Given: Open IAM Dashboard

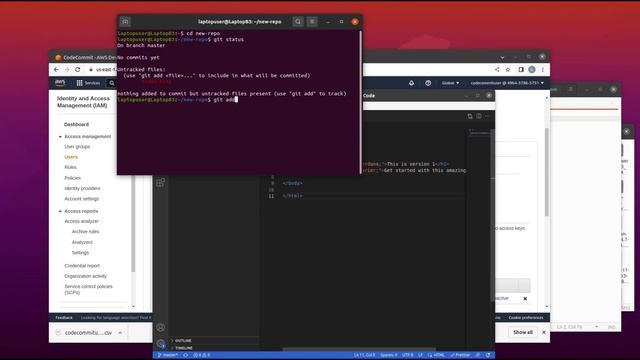Looking at the screenshot, I should [76, 124].
